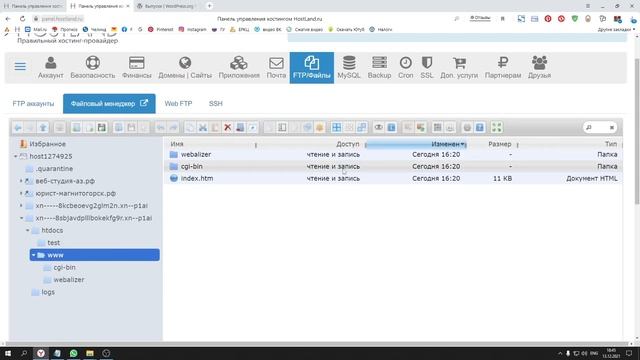The width and height of the screenshot is (640, 360).
Task: Delete selected item with red X icon
Action: click(228, 128)
